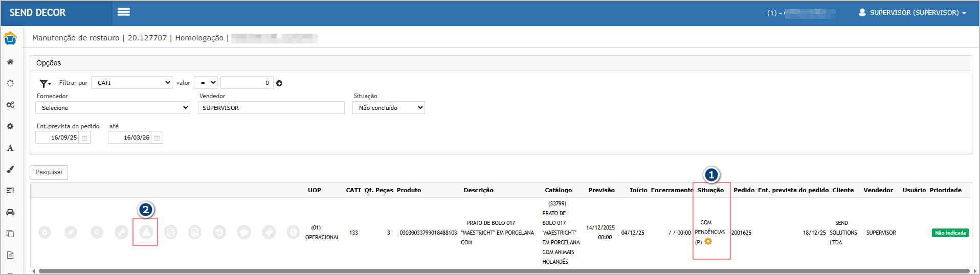Screen dimensions: 980x275
Task: Click the warning triangle row action icon
Action: (x=146, y=233)
